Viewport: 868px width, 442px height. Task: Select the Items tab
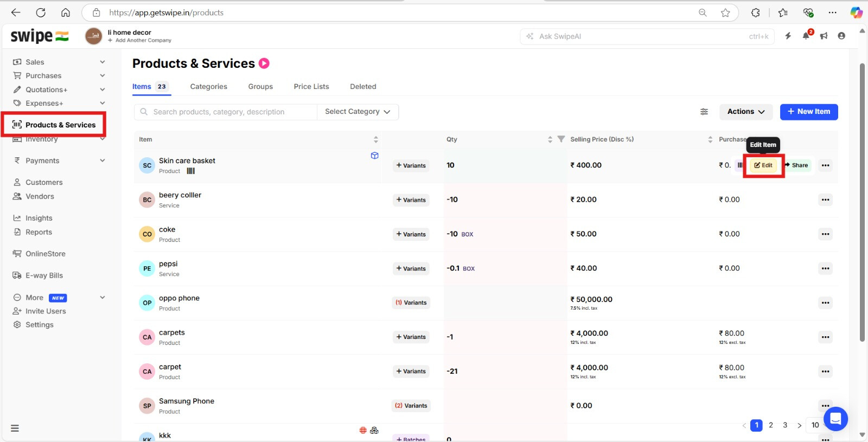tap(151, 87)
